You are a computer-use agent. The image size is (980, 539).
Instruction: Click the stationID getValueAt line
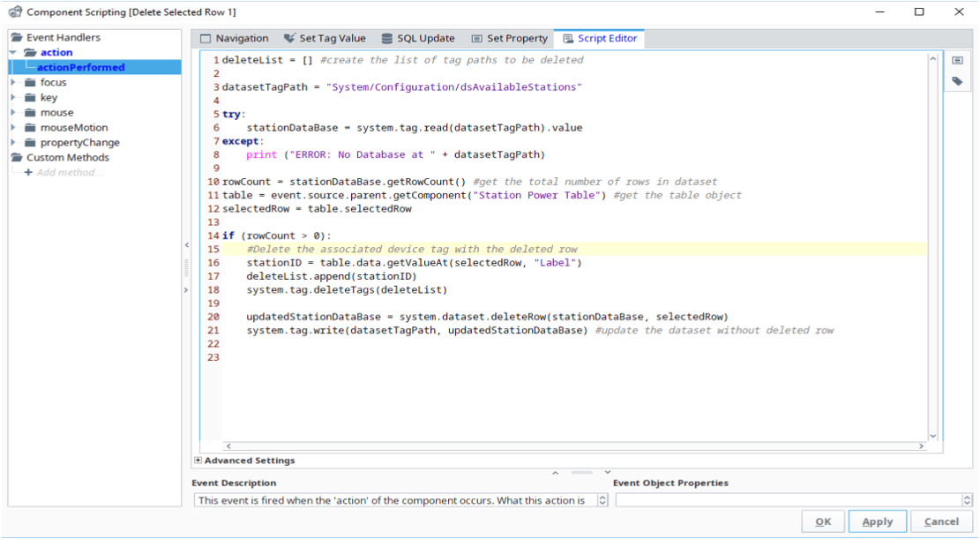(414, 263)
